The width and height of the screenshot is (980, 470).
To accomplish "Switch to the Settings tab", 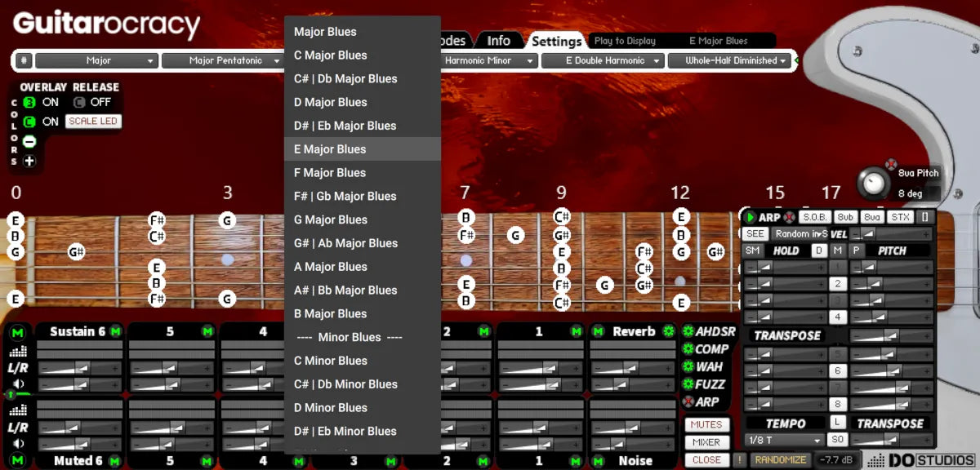I will (x=556, y=41).
